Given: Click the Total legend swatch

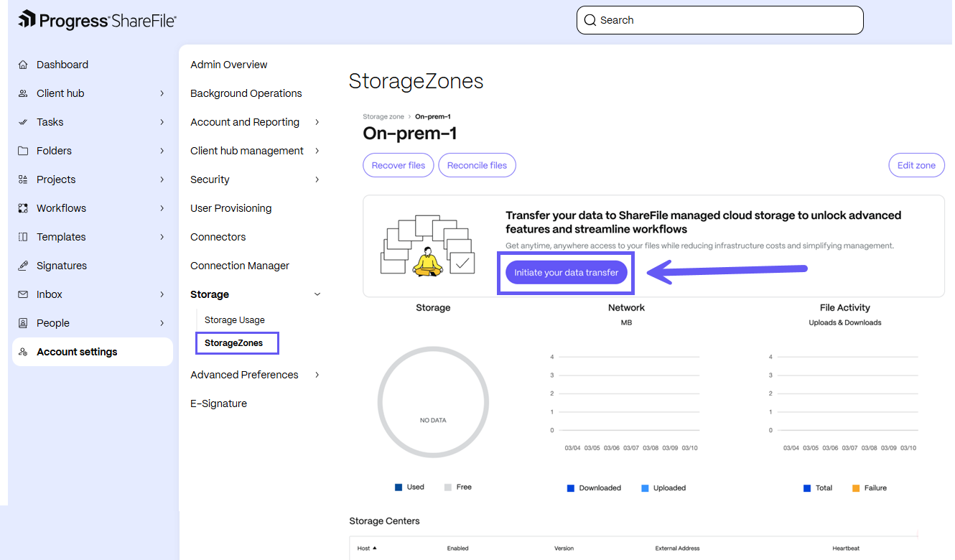Looking at the screenshot, I should click(807, 488).
